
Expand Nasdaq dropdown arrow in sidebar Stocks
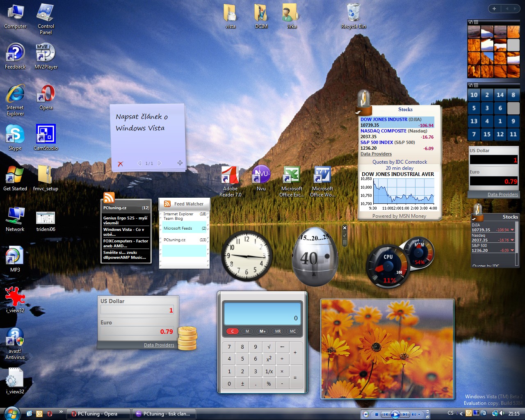click(x=512, y=240)
